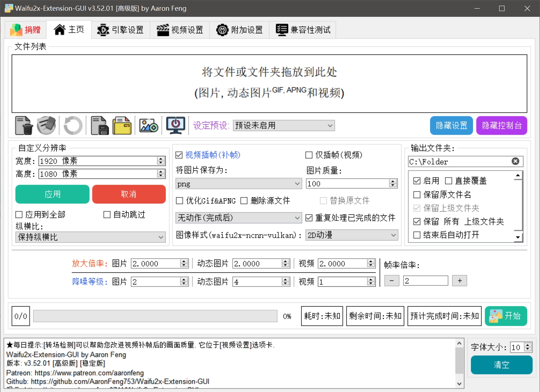This screenshot has height=392, width=540.
Task: Click the red 取消 cancel button
Action: [129, 194]
